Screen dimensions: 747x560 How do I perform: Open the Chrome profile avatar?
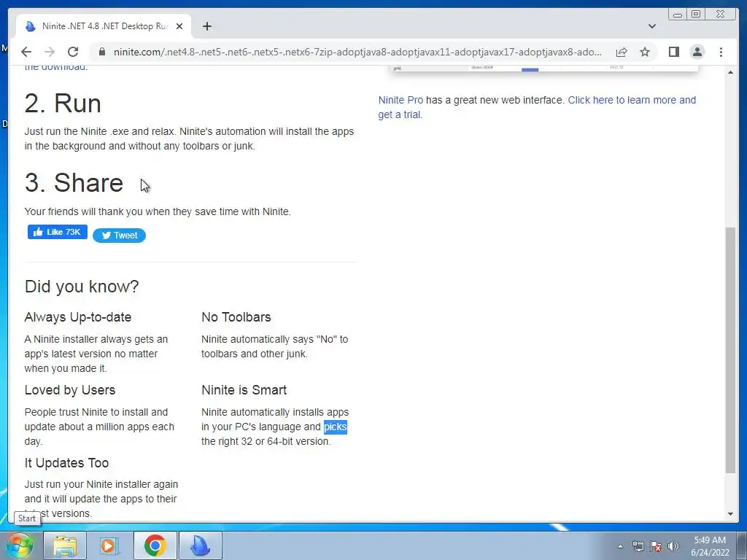tap(697, 52)
